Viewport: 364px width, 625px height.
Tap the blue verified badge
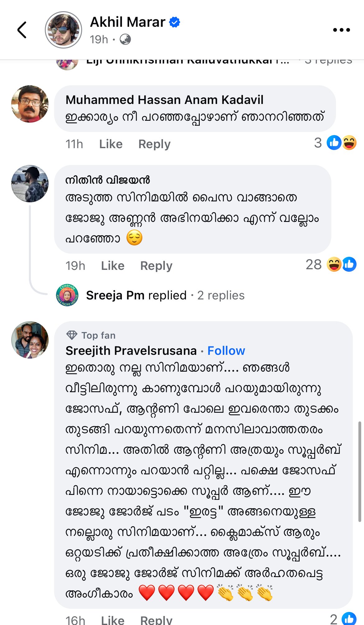click(175, 22)
